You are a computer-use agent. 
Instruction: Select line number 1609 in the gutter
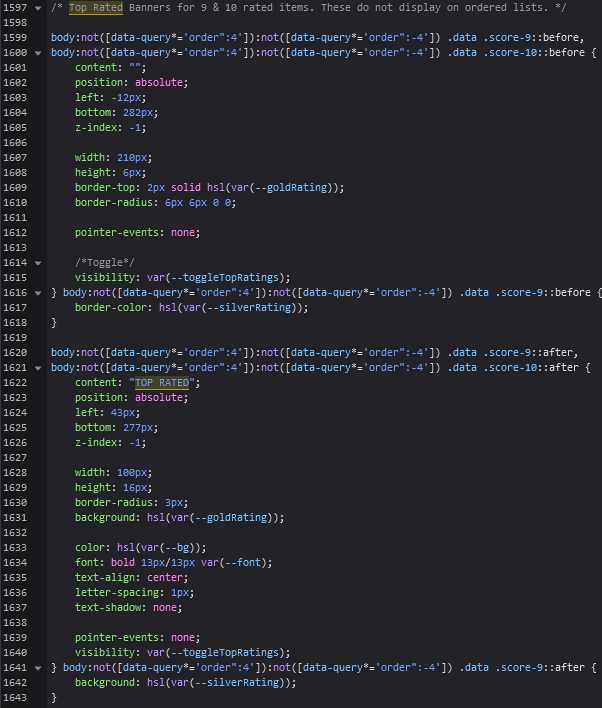point(15,187)
